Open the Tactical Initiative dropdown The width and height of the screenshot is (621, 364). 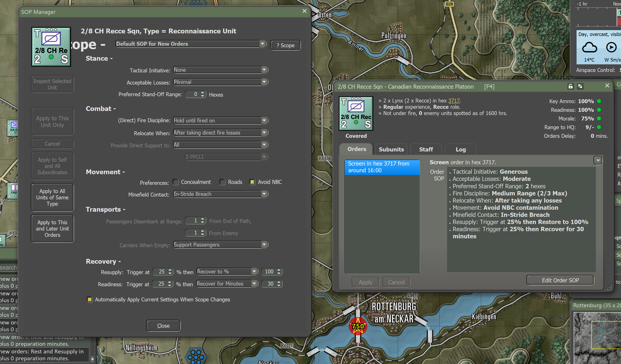click(221, 70)
